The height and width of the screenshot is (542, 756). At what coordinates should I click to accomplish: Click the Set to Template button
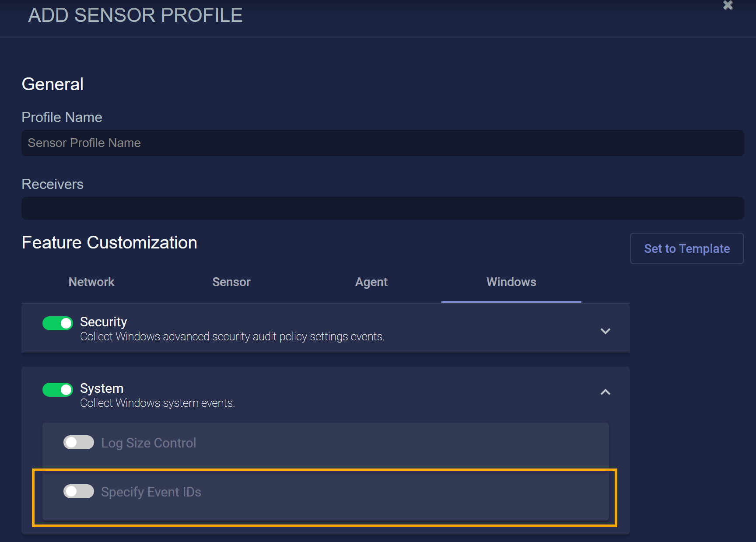click(686, 248)
